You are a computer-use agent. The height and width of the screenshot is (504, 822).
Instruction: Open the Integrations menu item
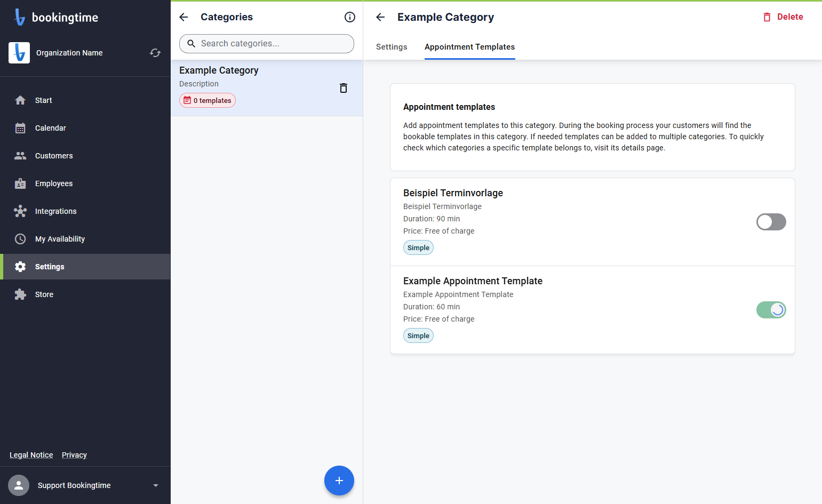85,211
